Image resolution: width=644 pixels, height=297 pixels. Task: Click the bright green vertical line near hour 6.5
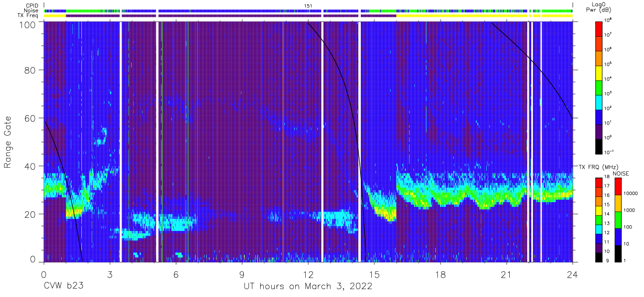187,141
